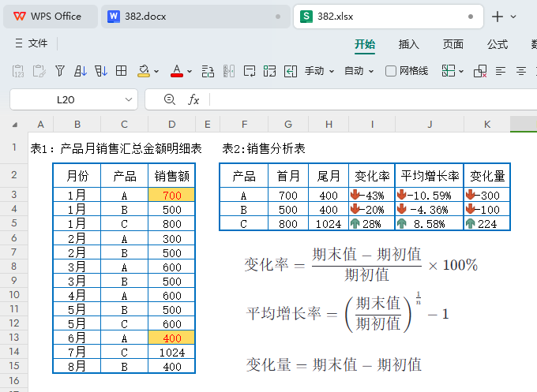The height and width of the screenshot is (392, 537).
Task: Toggle the filter funnel icon
Action: click(x=60, y=71)
